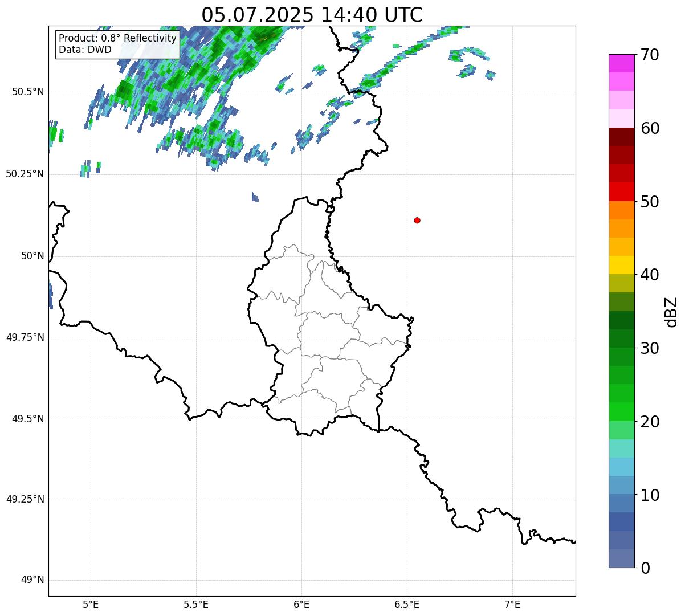The width and height of the screenshot is (685, 616).
Task: Click the red station marker dot
Action: click(x=417, y=220)
